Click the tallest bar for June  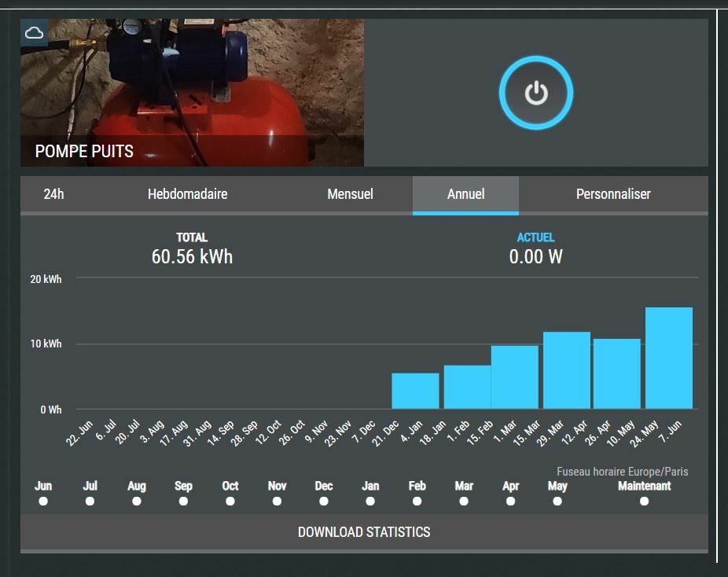[x=669, y=358]
